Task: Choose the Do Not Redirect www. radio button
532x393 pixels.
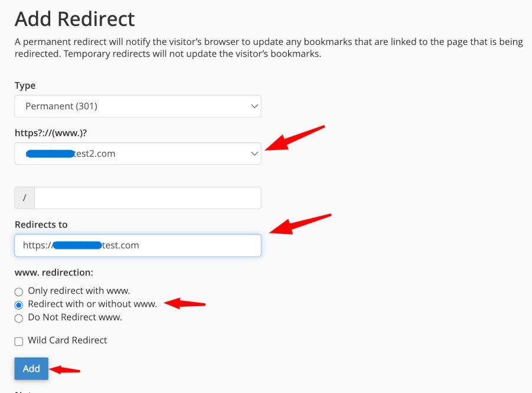Action: (19, 318)
